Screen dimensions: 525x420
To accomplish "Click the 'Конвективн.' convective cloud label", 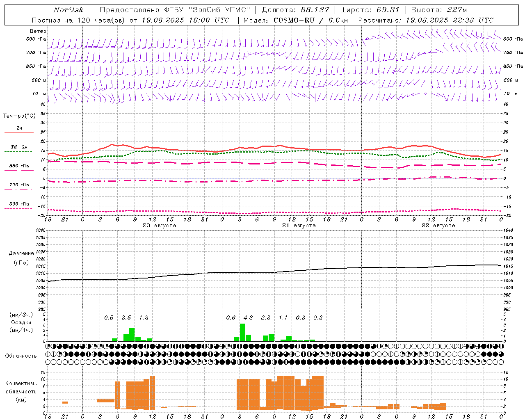I will coord(21,383).
